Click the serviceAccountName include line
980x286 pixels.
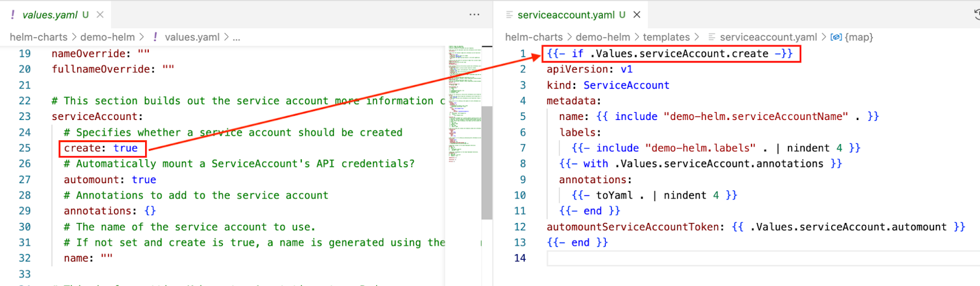point(719,117)
